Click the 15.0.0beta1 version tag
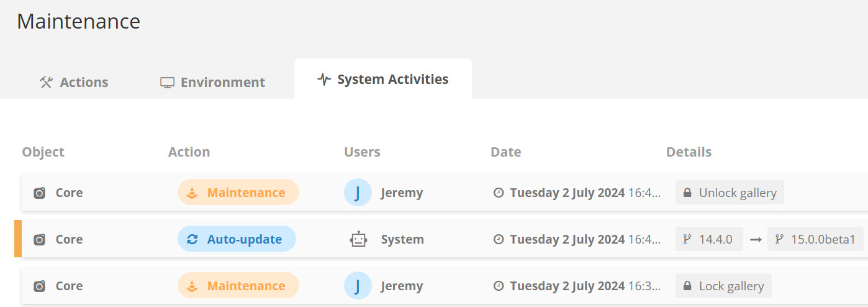This screenshot has height=307, width=868. coord(815,239)
